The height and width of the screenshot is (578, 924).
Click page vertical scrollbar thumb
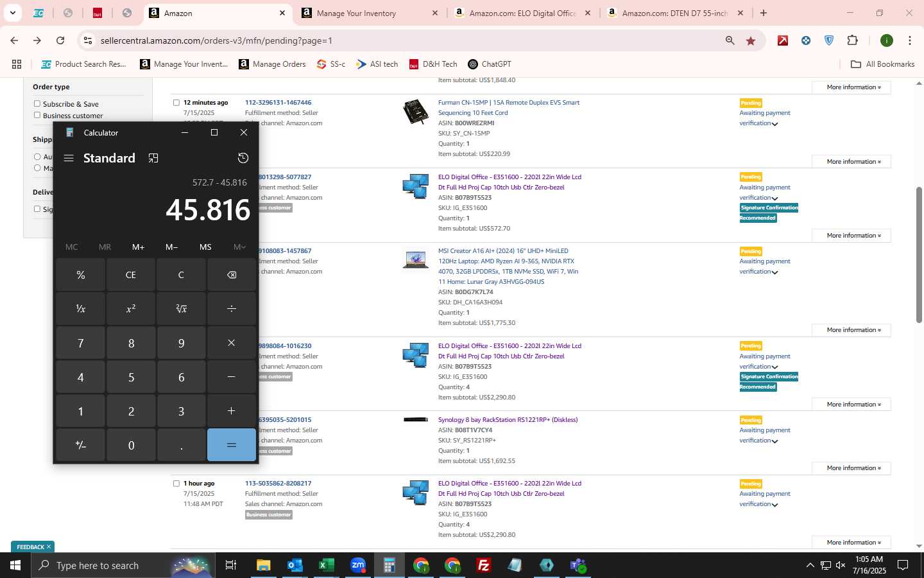pyautogui.click(x=919, y=255)
